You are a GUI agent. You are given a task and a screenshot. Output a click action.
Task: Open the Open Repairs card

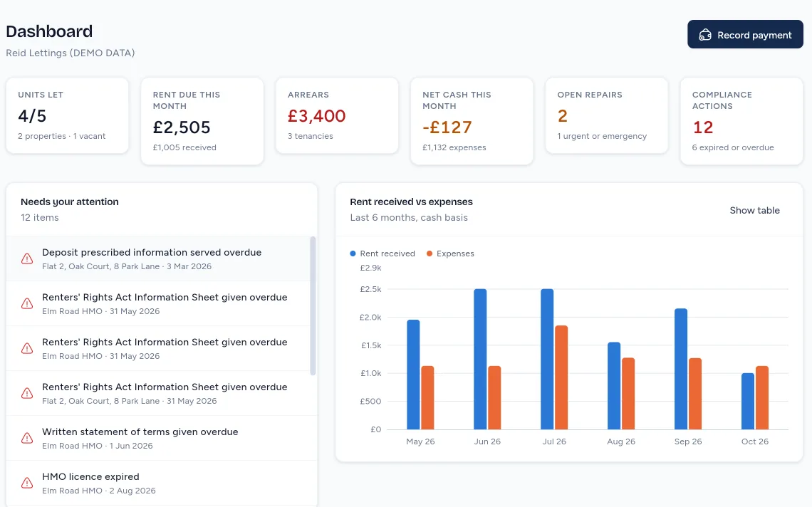pos(607,115)
